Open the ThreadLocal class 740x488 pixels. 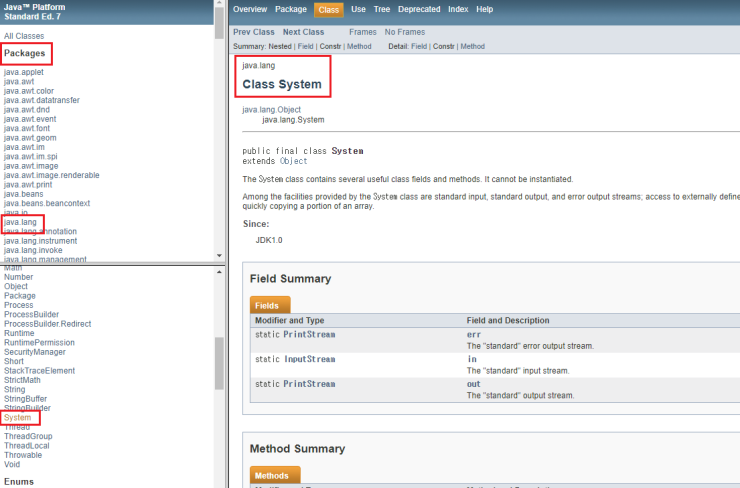click(26, 446)
